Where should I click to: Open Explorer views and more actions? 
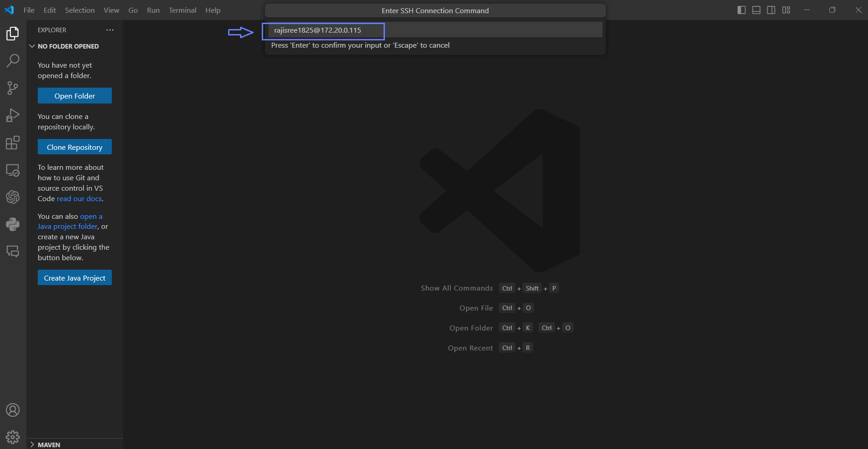[110, 30]
